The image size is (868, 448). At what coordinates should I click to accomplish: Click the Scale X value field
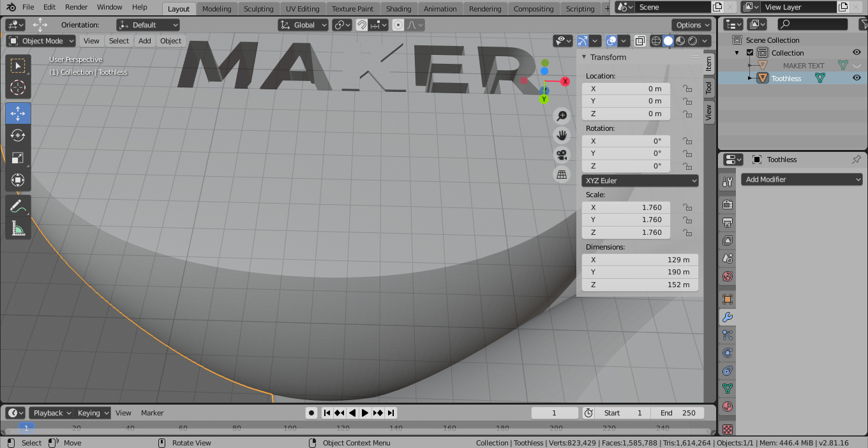tap(625, 207)
